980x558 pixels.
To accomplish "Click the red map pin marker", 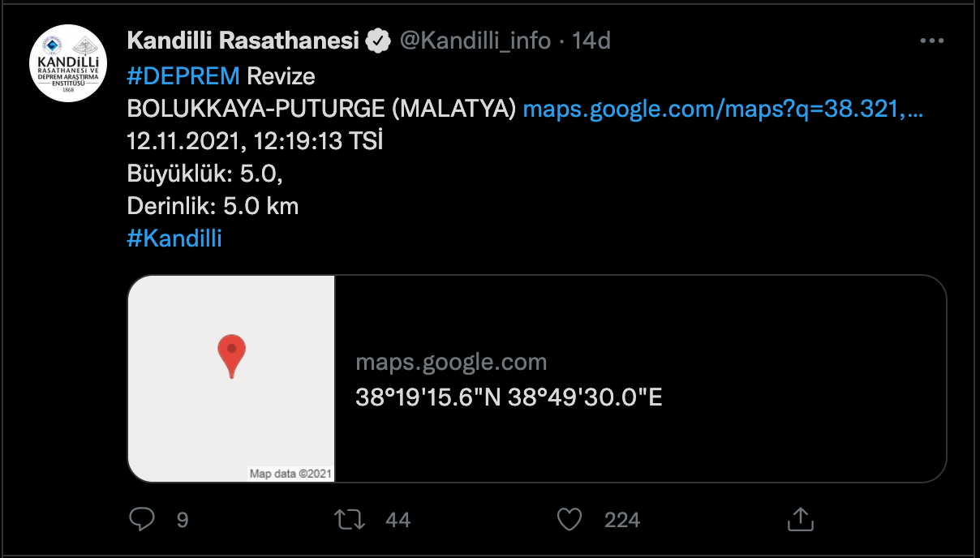I will pos(231,356).
